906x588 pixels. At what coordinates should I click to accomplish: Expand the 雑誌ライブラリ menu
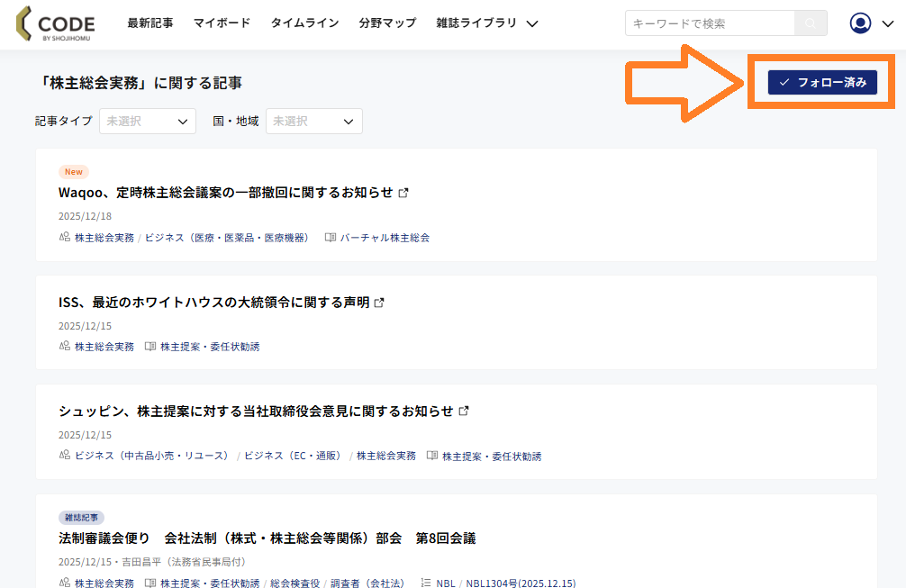[x=486, y=23]
